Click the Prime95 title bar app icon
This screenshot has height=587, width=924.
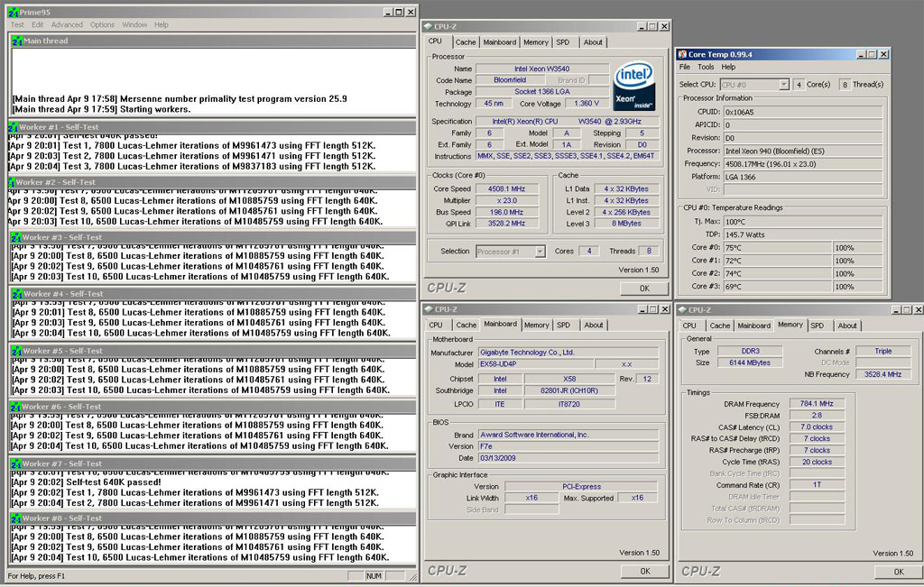pyautogui.click(x=13, y=12)
